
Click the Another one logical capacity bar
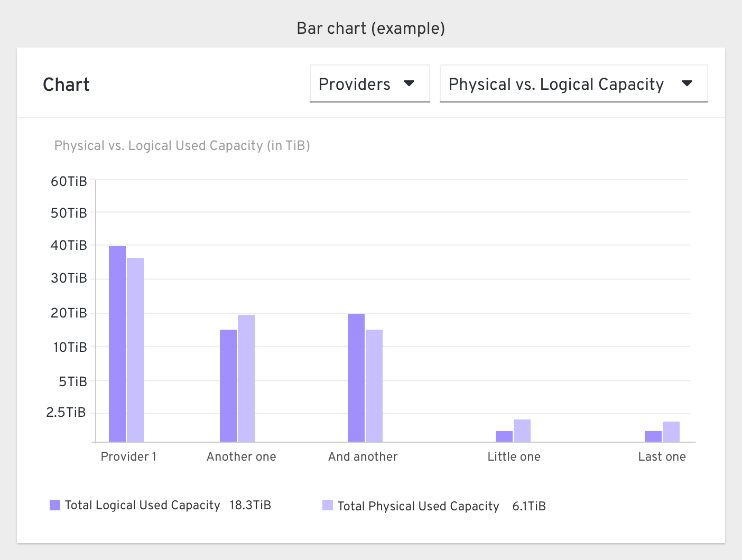[x=228, y=386]
